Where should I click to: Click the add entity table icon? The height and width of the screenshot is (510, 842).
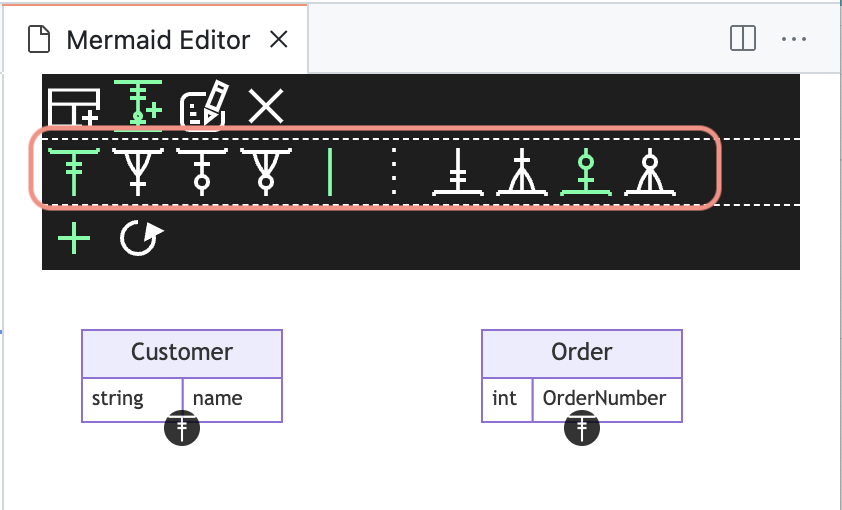(x=74, y=106)
